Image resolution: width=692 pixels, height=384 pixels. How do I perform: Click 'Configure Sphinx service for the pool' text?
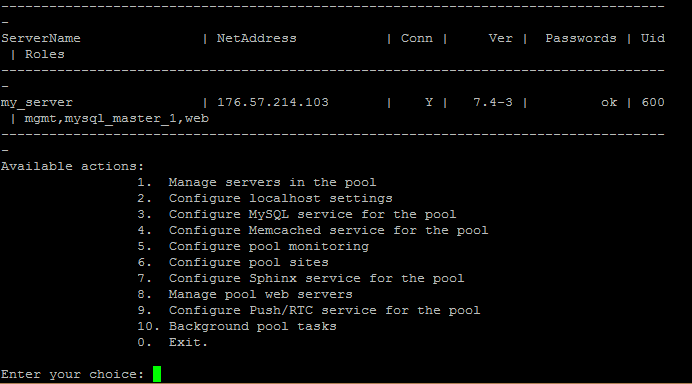[x=316, y=278]
